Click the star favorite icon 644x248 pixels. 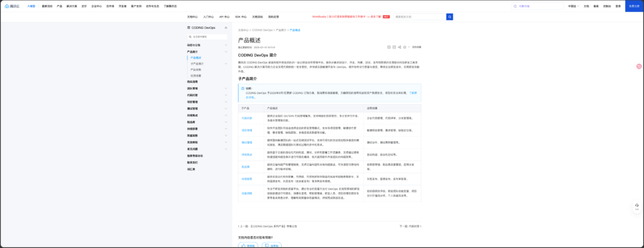pyautogui.click(x=404, y=47)
